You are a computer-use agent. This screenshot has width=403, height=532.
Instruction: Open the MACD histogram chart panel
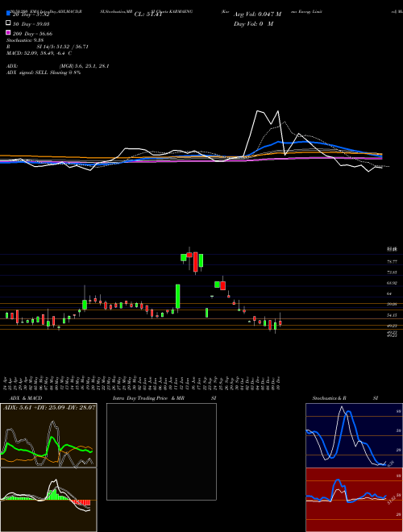[x=48, y=500]
